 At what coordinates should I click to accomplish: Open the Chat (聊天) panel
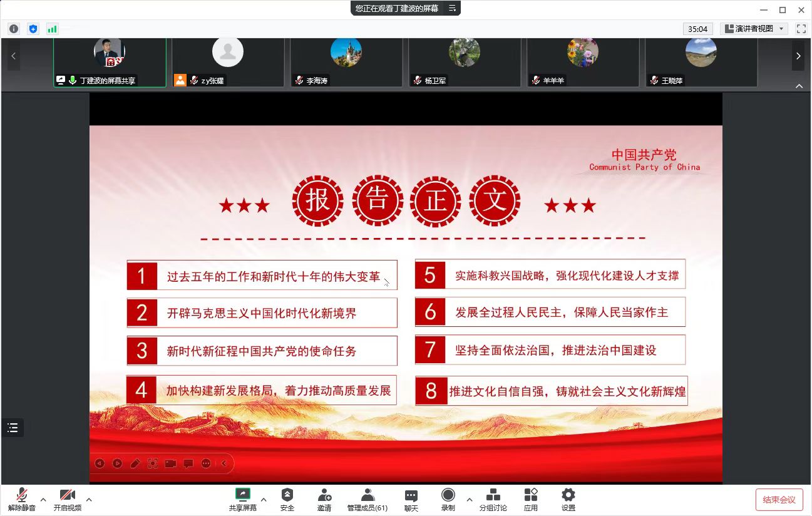(x=411, y=499)
